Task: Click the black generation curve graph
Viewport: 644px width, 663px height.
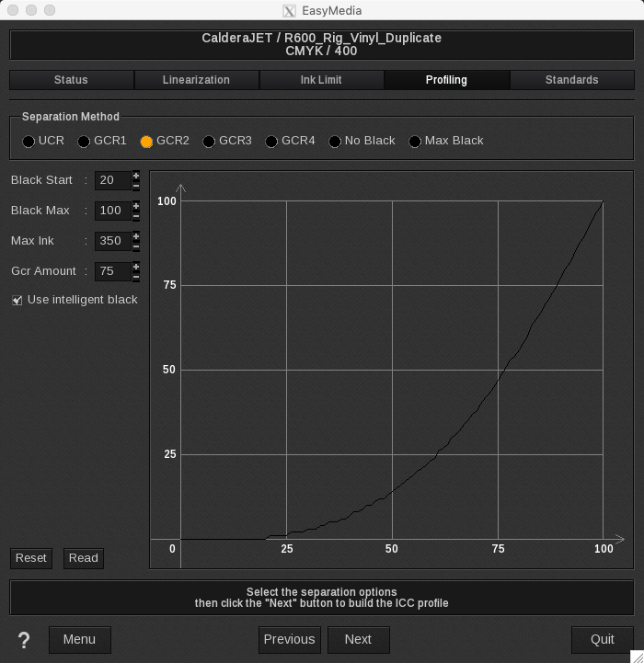Action: click(391, 370)
